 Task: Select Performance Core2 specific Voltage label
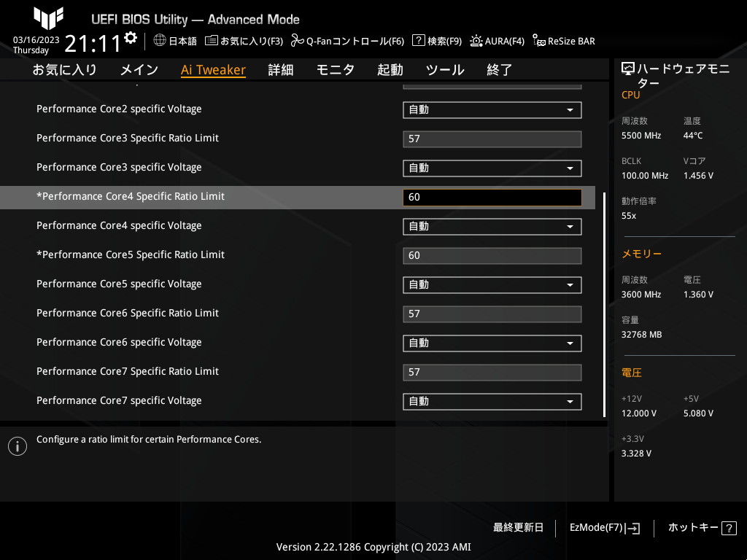click(x=119, y=109)
